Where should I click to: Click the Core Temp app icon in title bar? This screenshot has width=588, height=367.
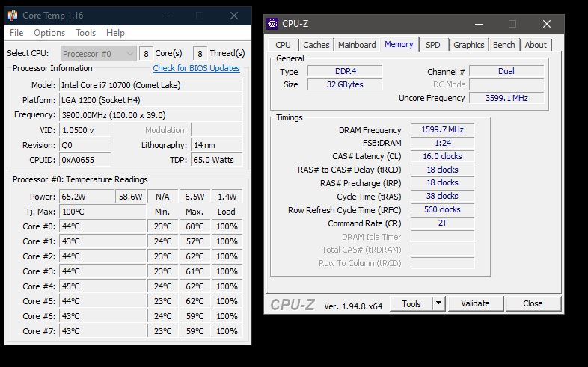tap(13, 15)
